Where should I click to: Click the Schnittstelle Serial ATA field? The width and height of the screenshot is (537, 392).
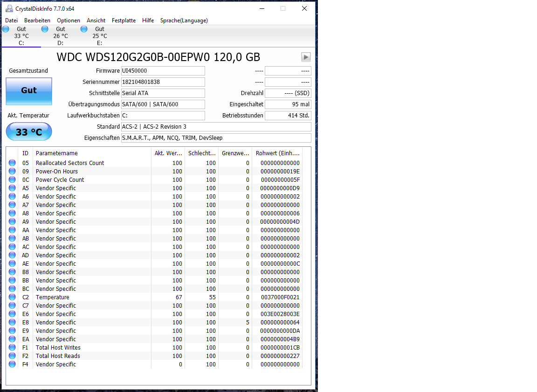pos(163,93)
